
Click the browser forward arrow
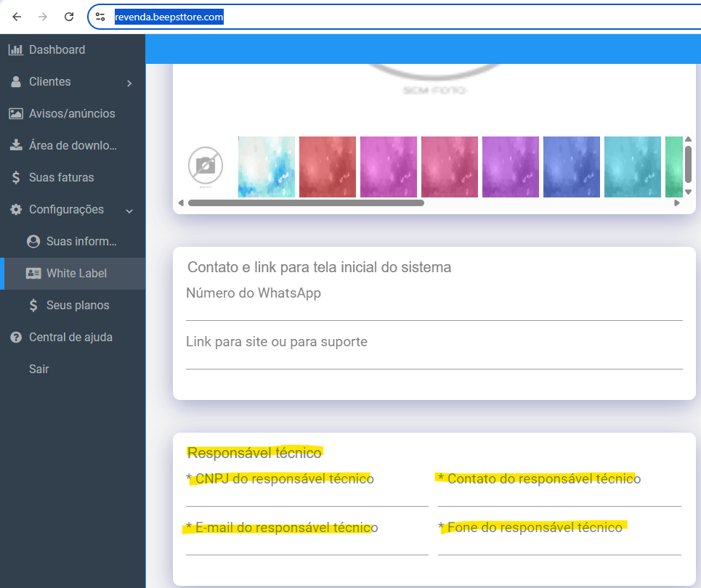pyautogui.click(x=42, y=17)
